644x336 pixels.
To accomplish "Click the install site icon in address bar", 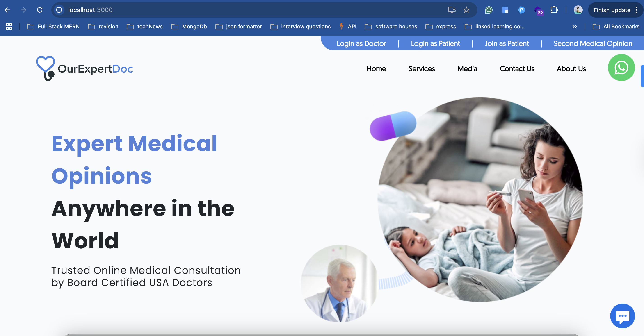I will [x=452, y=10].
